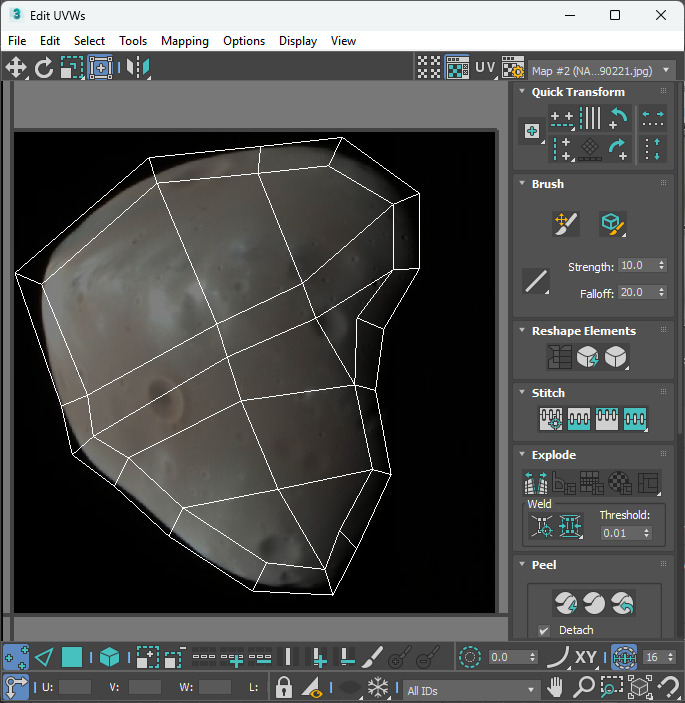
Task: Click Align horizontally to pivot
Action: [x=562, y=119]
